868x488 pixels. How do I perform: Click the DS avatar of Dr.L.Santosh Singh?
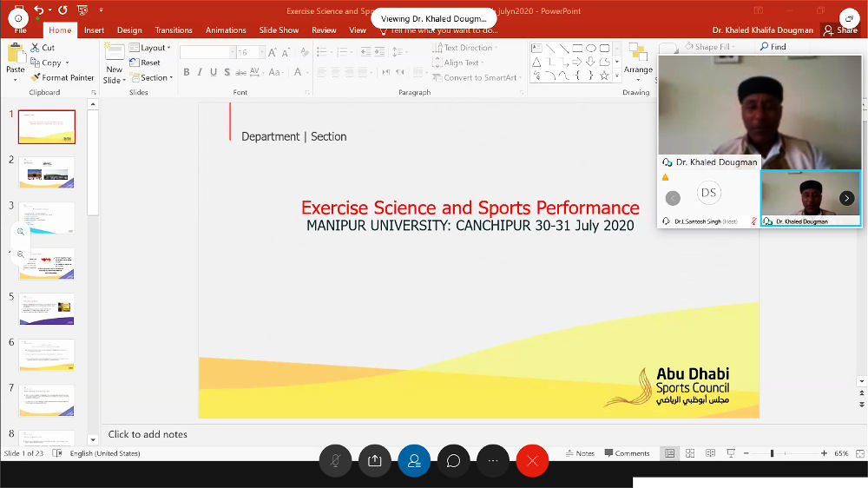[x=708, y=193]
